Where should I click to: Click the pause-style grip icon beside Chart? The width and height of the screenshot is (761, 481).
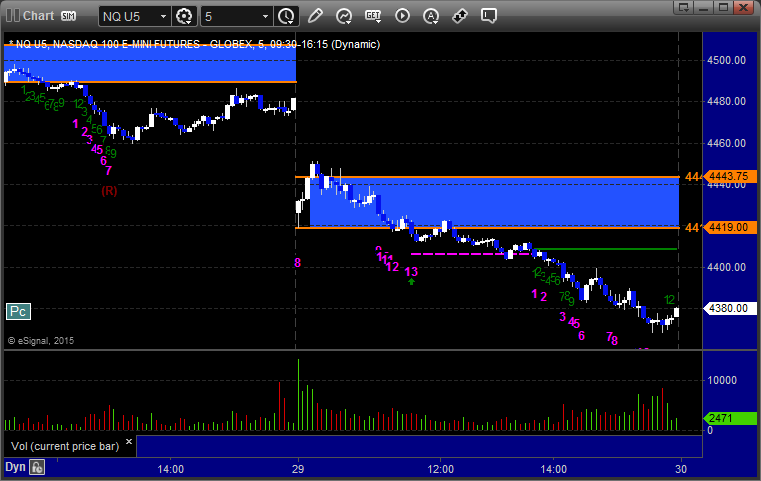(x=13, y=16)
